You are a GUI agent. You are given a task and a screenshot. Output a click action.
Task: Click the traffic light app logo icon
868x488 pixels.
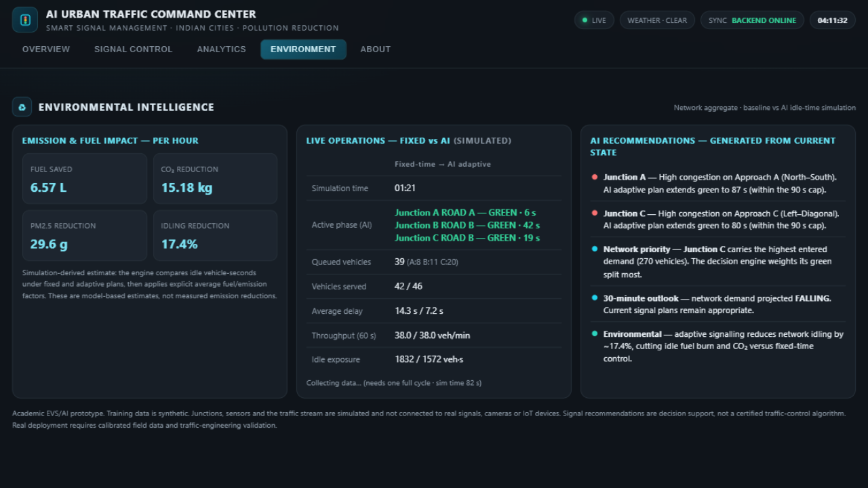pyautogui.click(x=25, y=20)
